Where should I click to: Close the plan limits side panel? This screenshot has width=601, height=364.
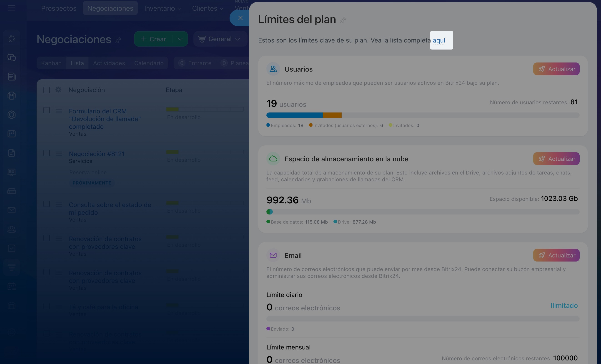[x=240, y=18]
